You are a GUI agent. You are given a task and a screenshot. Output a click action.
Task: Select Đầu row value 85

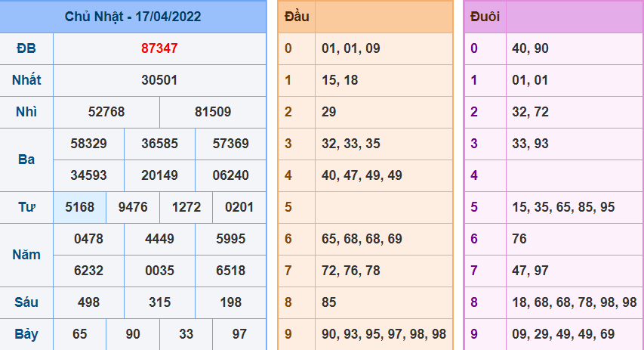coord(329,302)
